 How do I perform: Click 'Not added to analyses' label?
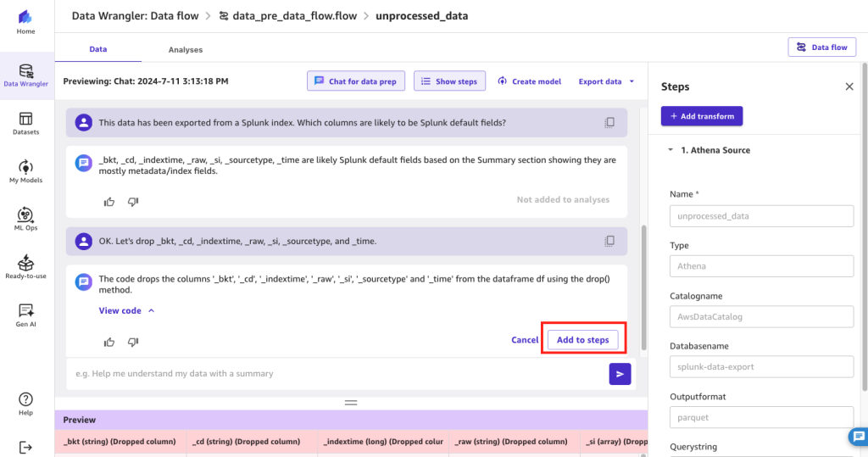[563, 199]
